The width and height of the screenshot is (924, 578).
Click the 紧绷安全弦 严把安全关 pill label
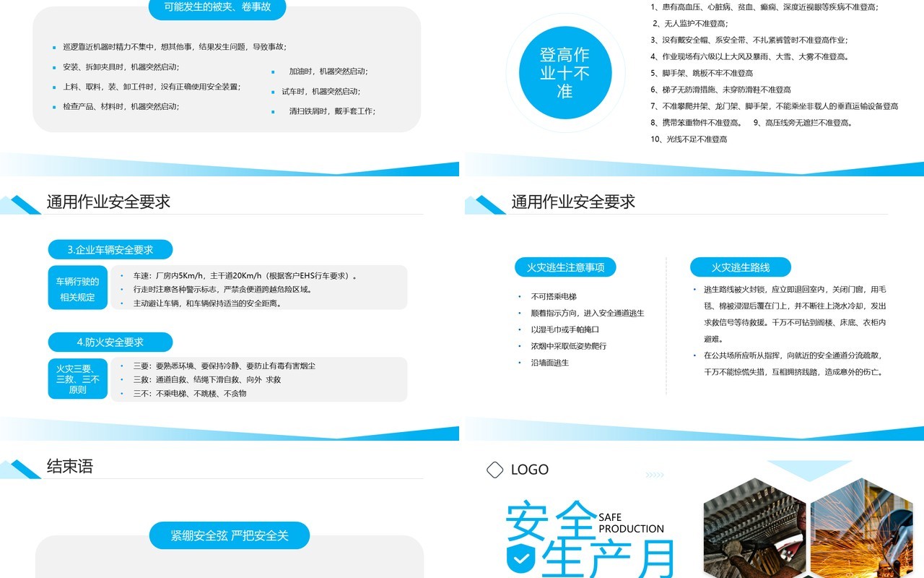pyautogui.click(x=230, y=535)
